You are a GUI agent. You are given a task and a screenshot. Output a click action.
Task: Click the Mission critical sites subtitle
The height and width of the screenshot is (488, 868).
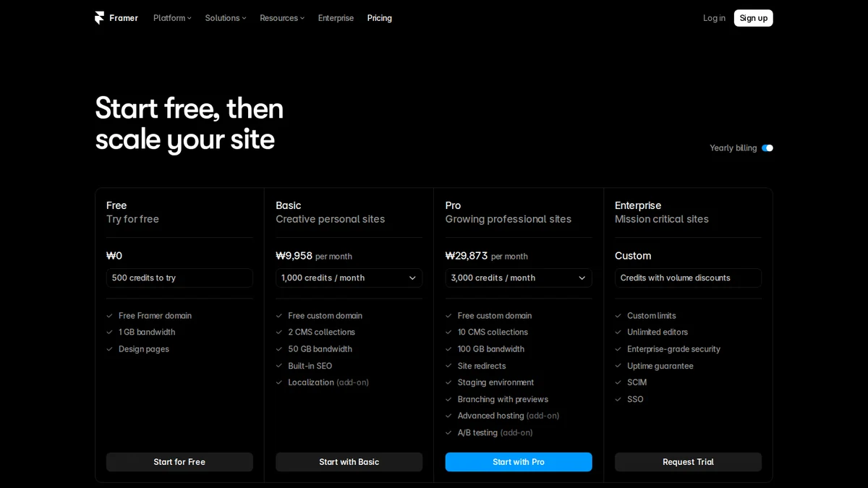pos(662,219)
